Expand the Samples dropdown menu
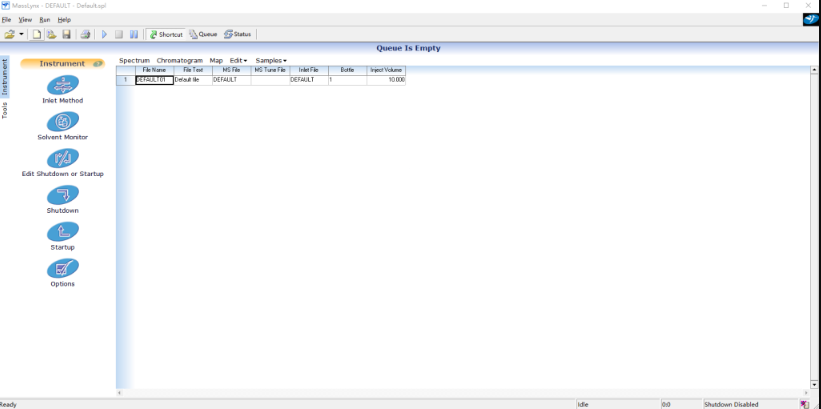The image size is (821, 409). [x=271, y=61]
